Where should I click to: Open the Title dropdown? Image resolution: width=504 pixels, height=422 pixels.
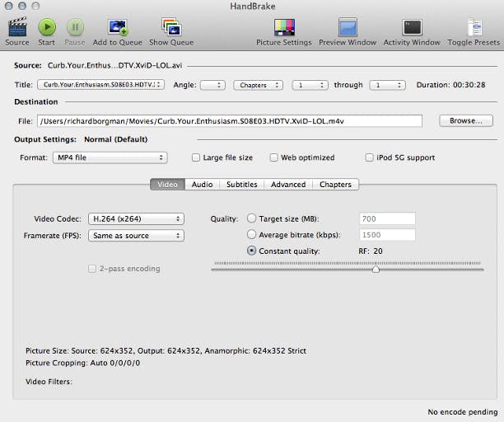click(x=101, y=85)
